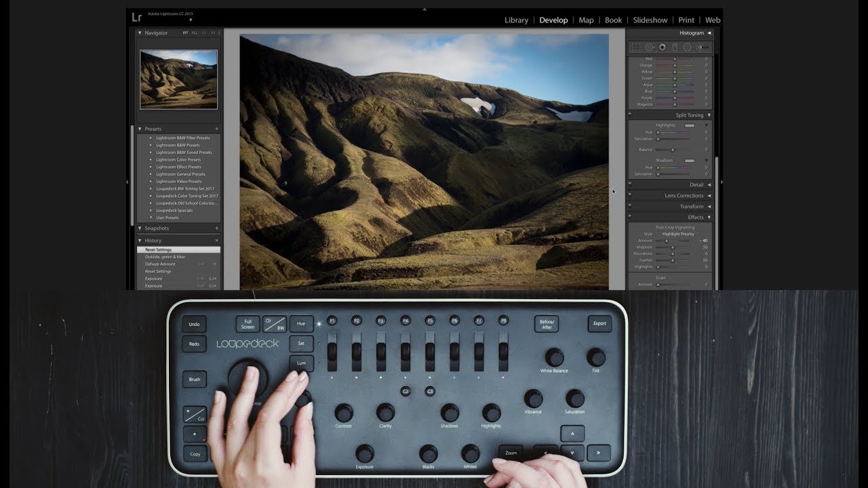Clear history with the X icon
Viewport: 868px width, 488px height.
tap(217, 241)
